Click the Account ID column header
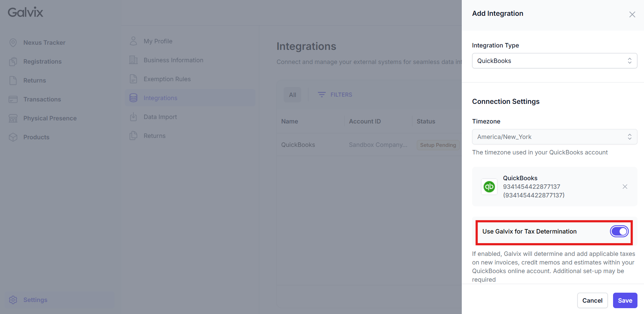Image resolution: width=644 pixels, height=314 pixels. [x=365, y=121]
